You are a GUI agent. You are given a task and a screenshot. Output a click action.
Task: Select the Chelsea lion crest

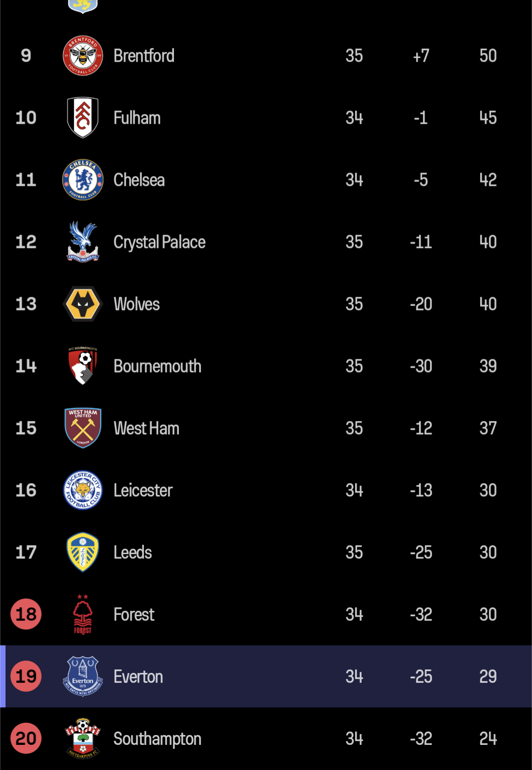[83, 180]
